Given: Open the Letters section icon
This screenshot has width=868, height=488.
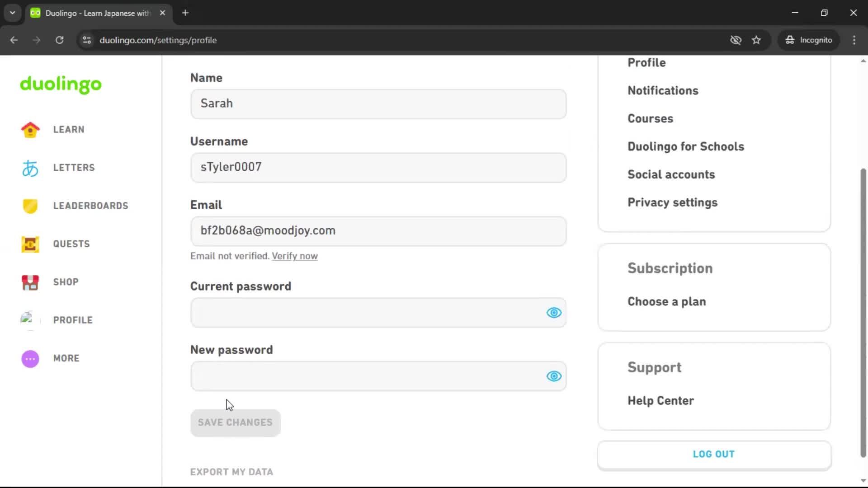Looking at the screenshot, I should pos(30,168).
